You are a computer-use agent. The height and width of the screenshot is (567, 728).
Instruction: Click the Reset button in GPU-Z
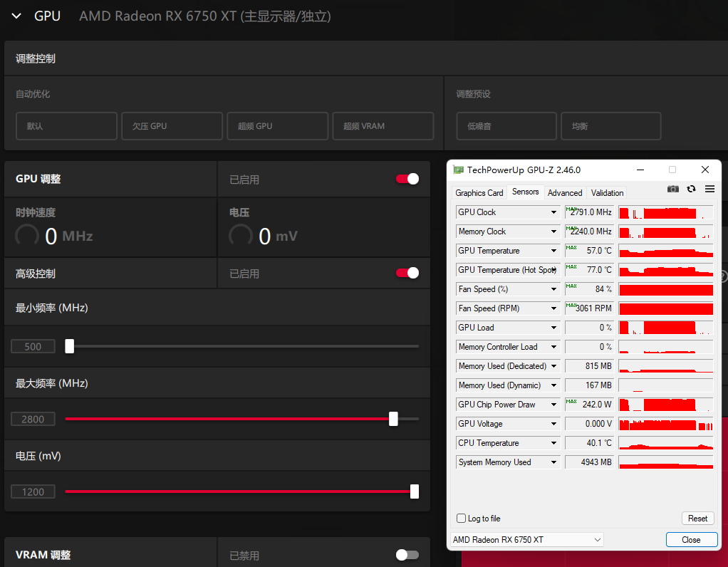coord(697,519)
